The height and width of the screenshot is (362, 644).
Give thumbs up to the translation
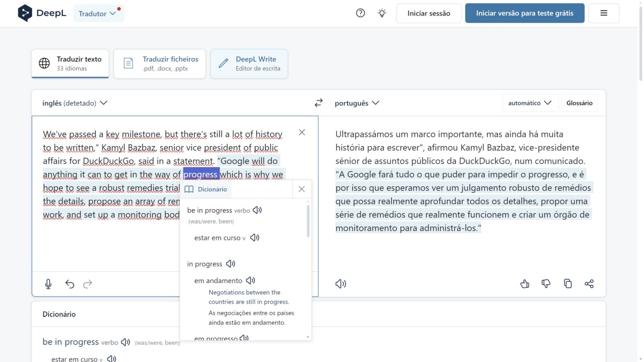524,284
